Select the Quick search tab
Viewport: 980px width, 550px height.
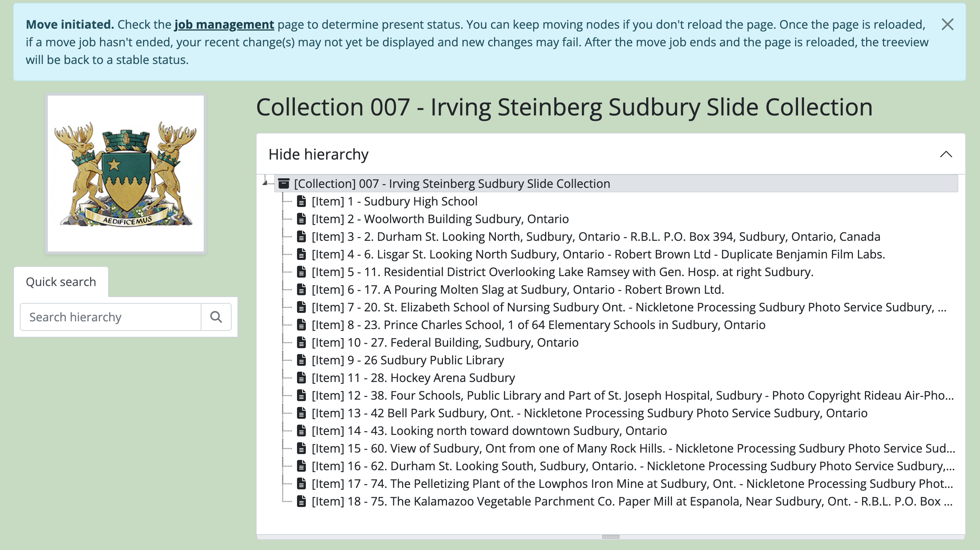[x=61, y=282]
